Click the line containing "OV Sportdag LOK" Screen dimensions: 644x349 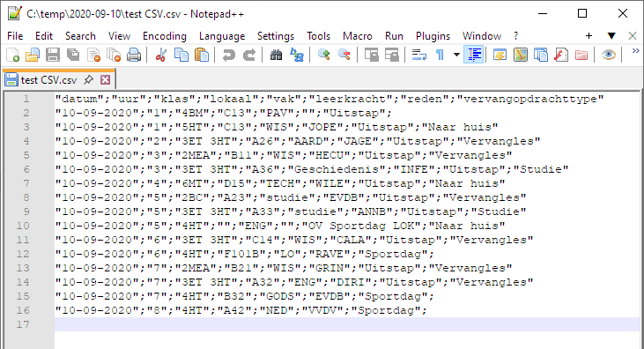pyautogui.click(x=280, y=226)
